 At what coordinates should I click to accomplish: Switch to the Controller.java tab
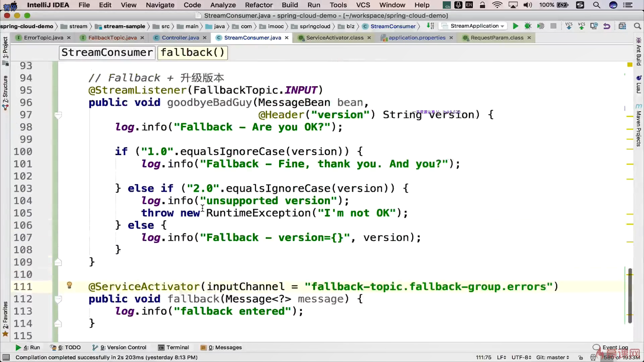180,38
